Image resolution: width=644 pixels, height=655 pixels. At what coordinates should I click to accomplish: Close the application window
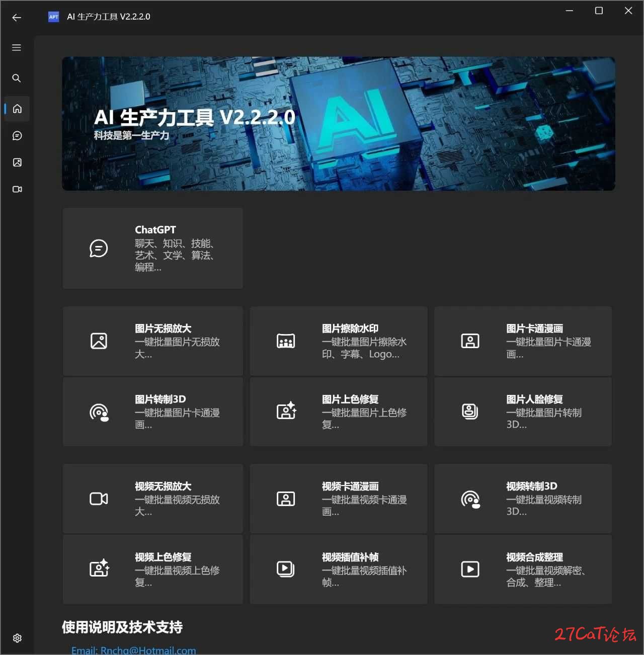tap(628, 11)
